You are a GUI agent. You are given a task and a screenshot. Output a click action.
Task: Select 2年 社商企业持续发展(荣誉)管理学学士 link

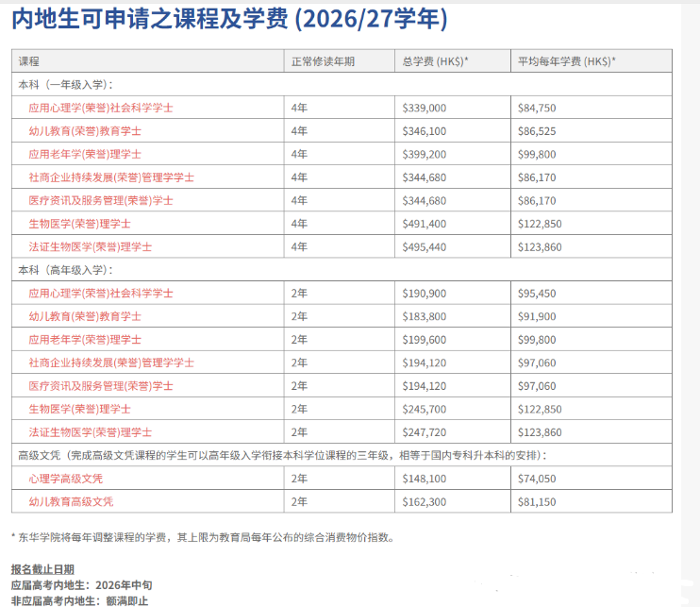(x=111, y=363)
